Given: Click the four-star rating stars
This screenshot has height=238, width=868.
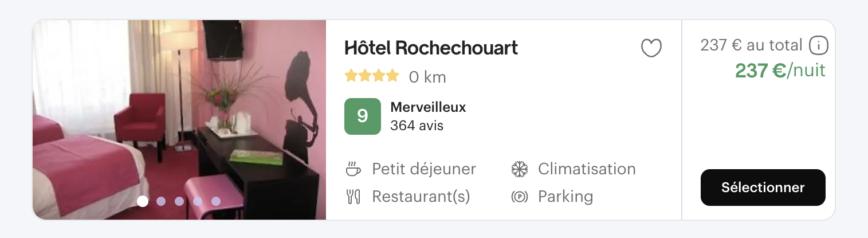Looking at the screenshot, I should 371,76.
